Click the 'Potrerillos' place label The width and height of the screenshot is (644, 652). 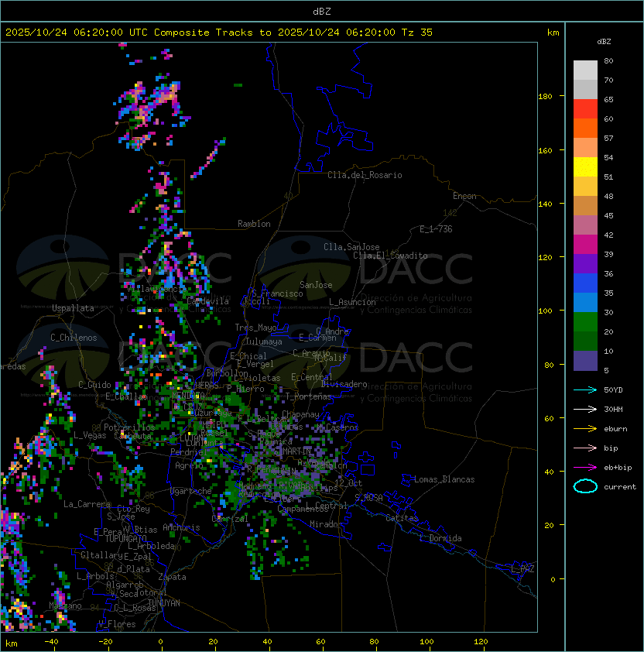(129, 427)
